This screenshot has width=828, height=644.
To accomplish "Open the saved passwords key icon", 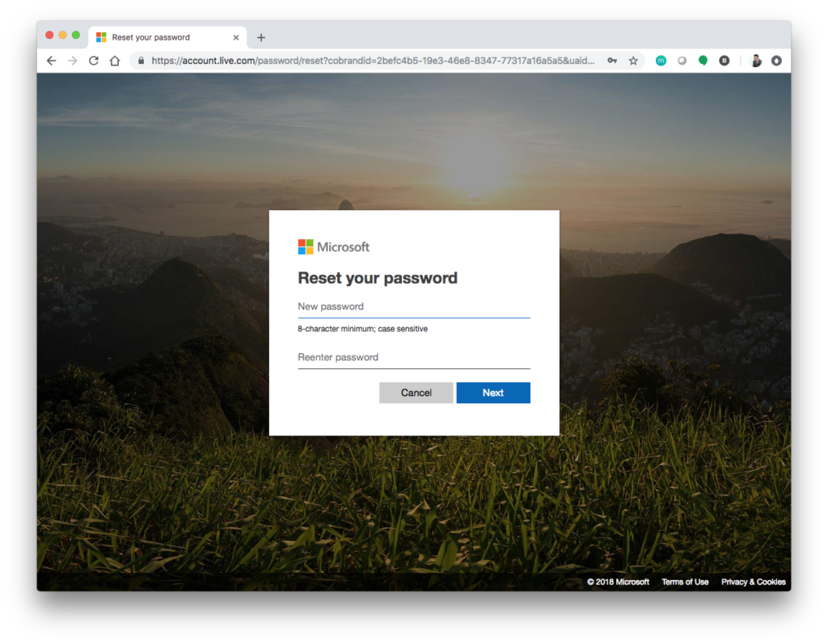I will (x=612, y=61).
